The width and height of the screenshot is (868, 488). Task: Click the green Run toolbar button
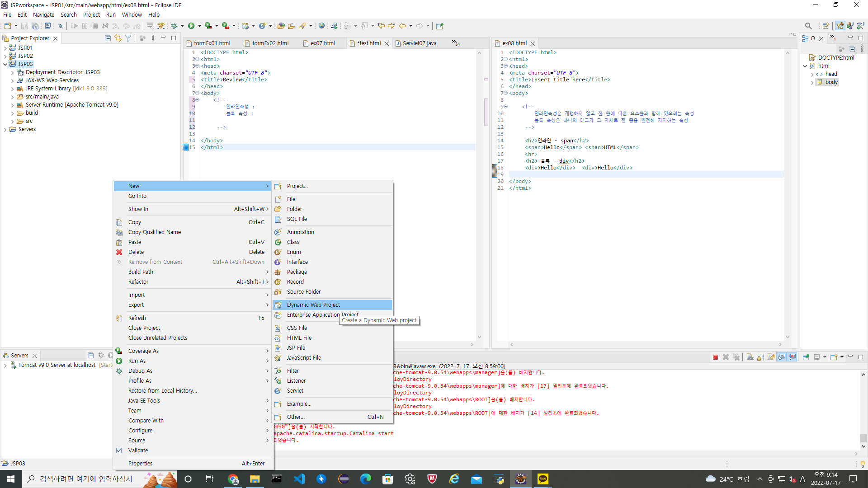(x=191, y=26)
